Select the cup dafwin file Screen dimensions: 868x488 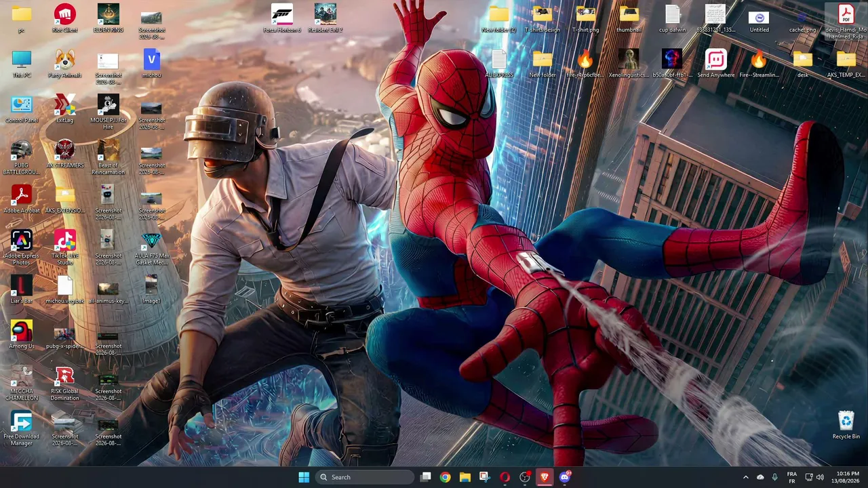[x=672, y=18]
